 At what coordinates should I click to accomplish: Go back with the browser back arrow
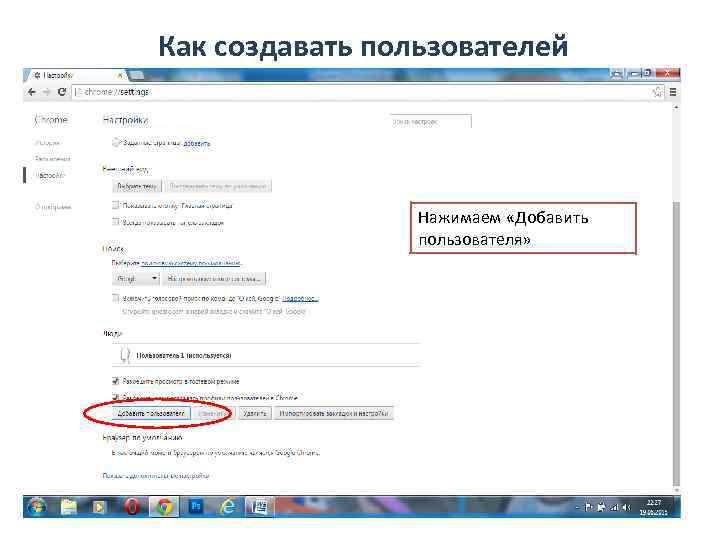(32, 92)
